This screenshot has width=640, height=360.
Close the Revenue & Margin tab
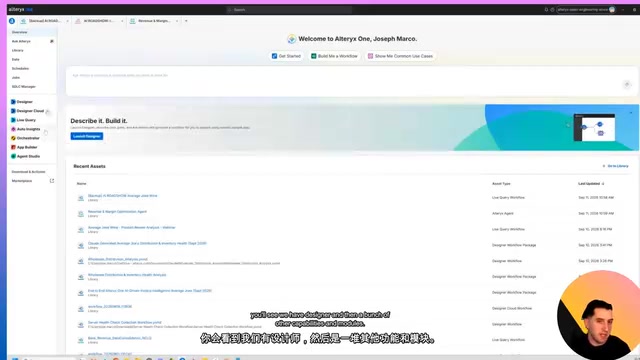[x=177, y=21]
